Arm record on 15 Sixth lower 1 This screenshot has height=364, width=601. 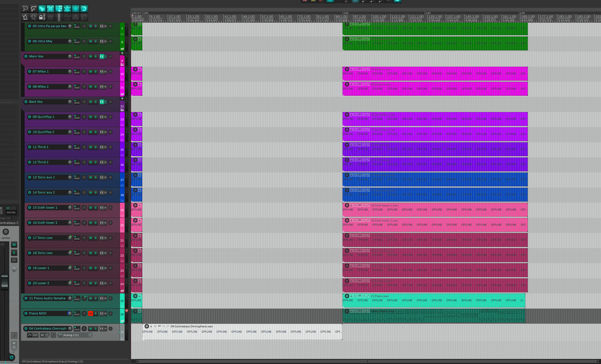click(29, 208)
